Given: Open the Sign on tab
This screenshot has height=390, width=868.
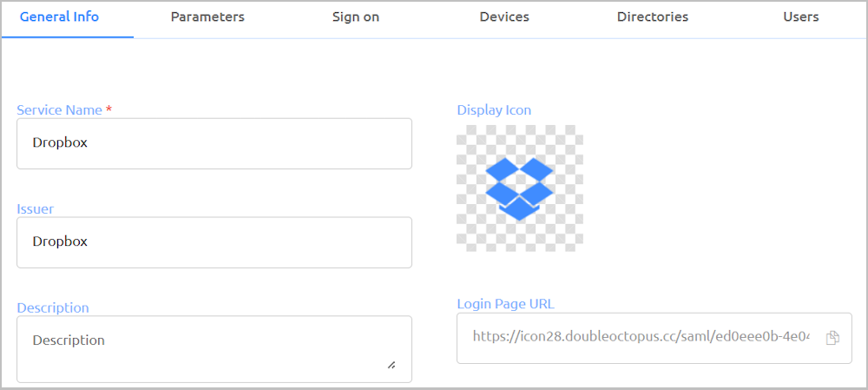Looking at the screenshot, I should tap(356, 17).
